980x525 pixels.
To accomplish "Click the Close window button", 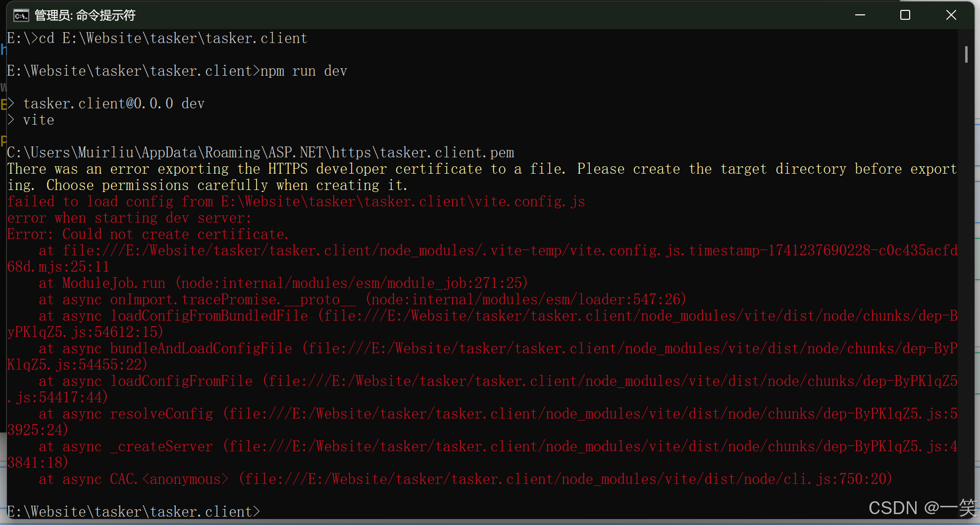I will point(951,15).
